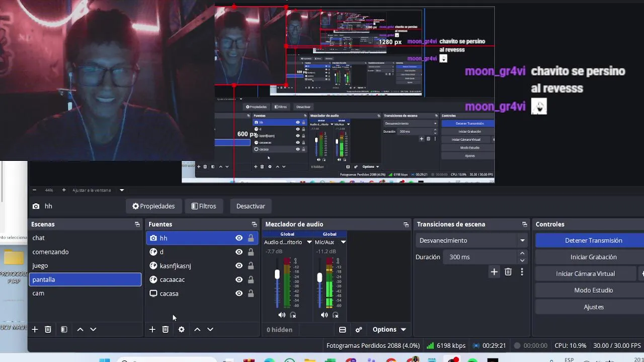The height and width of the screenshot is (362, 644).
Task: Mute the Mic/Aux speaker icon
Action: [x=324, y=315]
